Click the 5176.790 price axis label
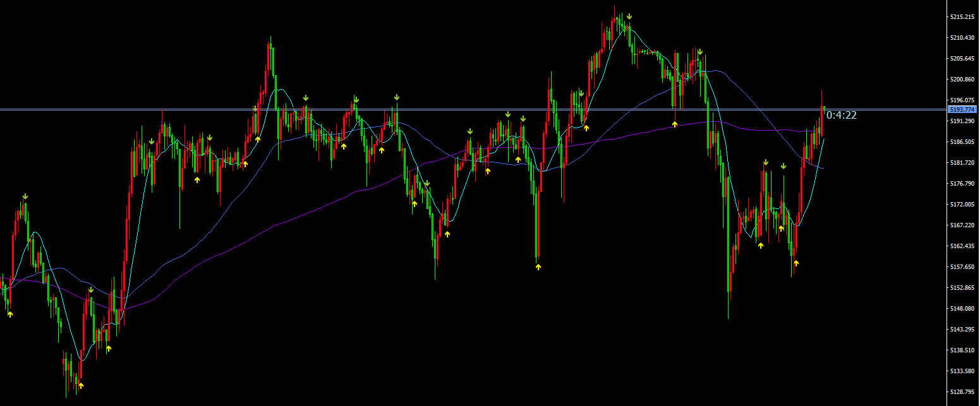Screen dimensions: 980x406 click(962, 184)
